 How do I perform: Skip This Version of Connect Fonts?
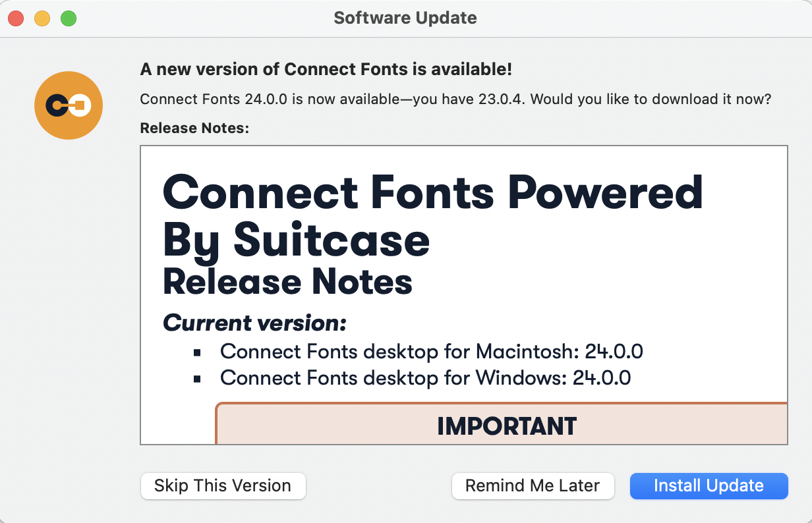click(x=223, y=486)
